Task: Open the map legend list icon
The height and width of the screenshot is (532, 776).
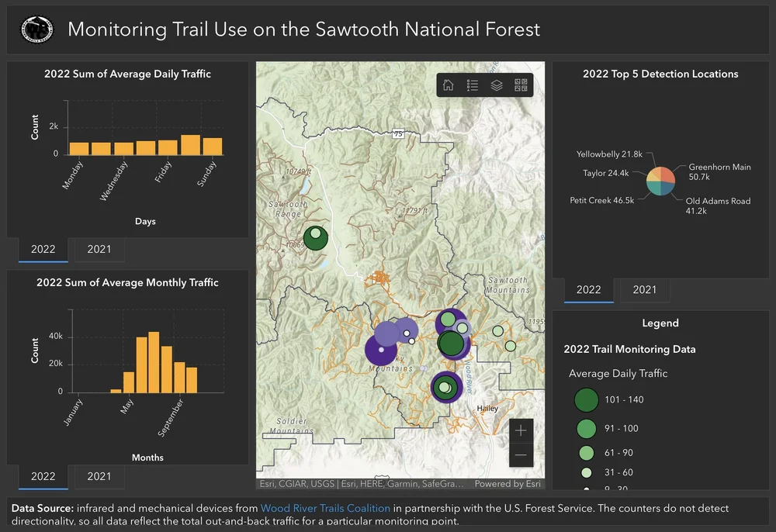Action: pyautogui.click(x=472, y=85)
